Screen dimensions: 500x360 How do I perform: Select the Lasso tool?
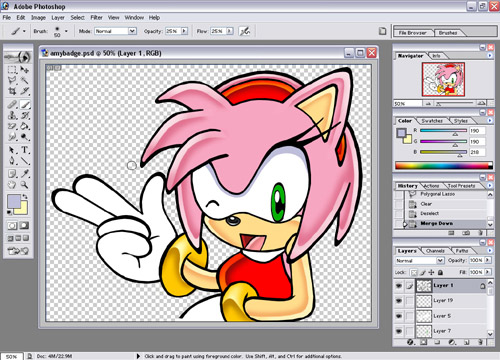click(12, 80)
